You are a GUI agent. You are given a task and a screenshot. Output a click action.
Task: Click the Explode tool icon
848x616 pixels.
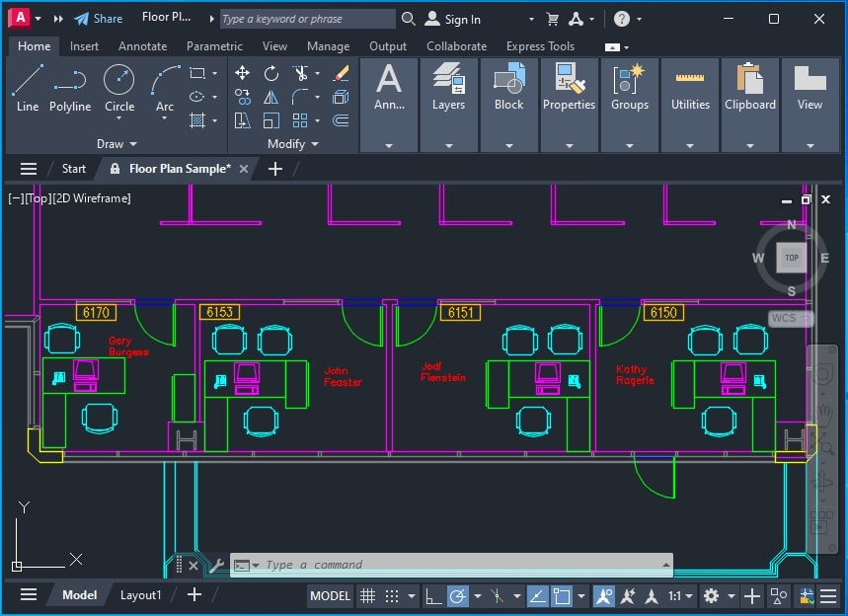342,97
